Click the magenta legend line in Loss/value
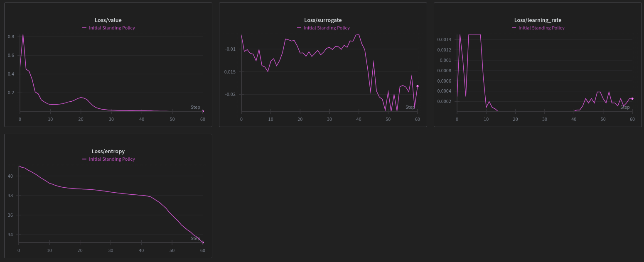The image size is (644, 262). point(85,28)
